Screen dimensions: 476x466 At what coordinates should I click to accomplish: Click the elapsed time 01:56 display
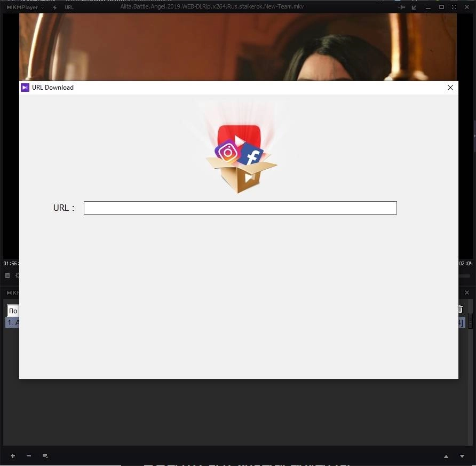[11, 264]
